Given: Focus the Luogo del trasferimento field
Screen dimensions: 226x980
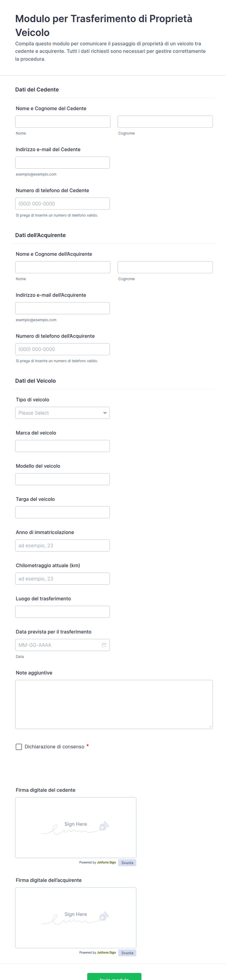Looking at the screenshot, I should [x=62, y=612].
